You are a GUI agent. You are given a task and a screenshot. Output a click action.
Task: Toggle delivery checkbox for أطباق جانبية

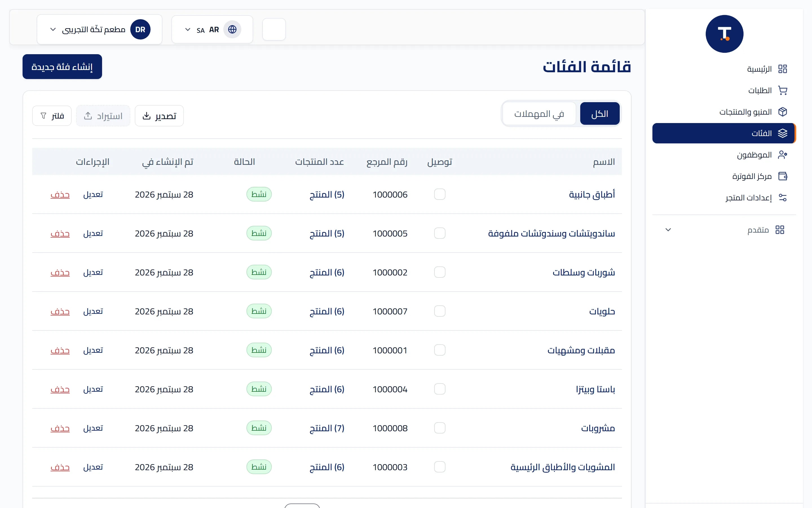[x=440, y=194]
